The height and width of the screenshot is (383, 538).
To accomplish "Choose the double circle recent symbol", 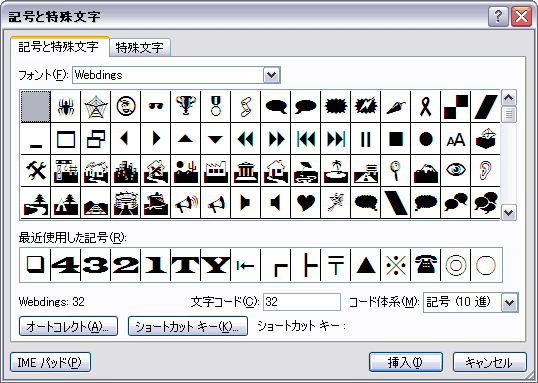I will 456,265.
